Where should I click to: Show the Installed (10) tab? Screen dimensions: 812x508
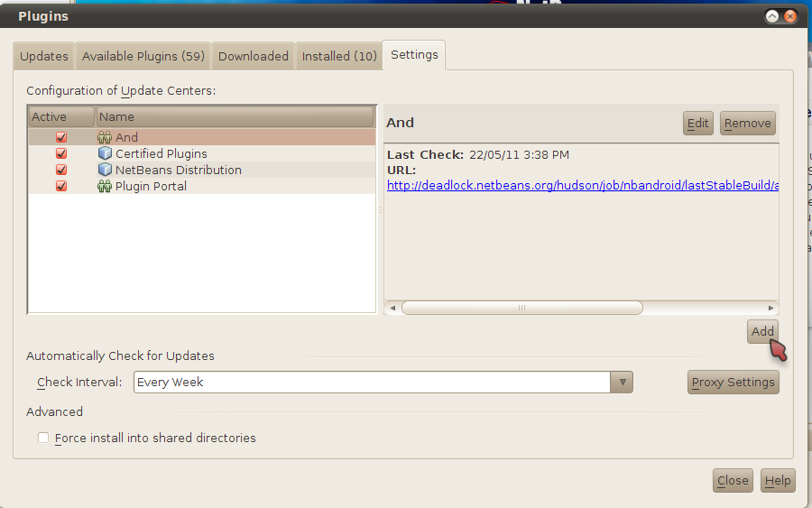click(x=339, y=56)
